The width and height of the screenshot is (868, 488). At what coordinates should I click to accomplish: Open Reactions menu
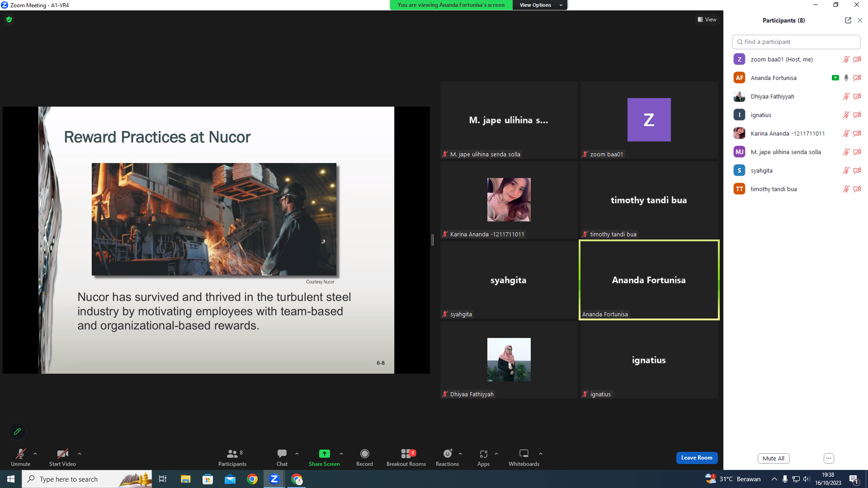447,457
